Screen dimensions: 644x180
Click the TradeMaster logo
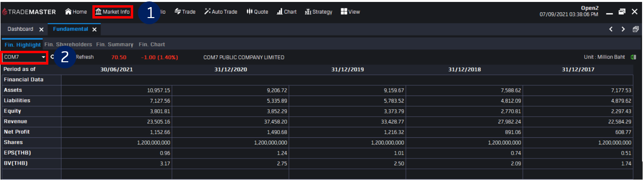tap(29, 12)
